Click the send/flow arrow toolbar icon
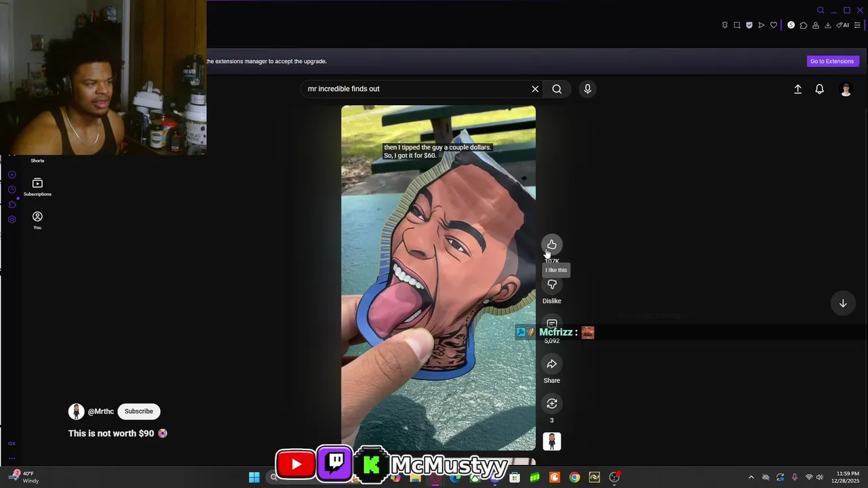Viewport: 868px width, 488px height. 762,25
